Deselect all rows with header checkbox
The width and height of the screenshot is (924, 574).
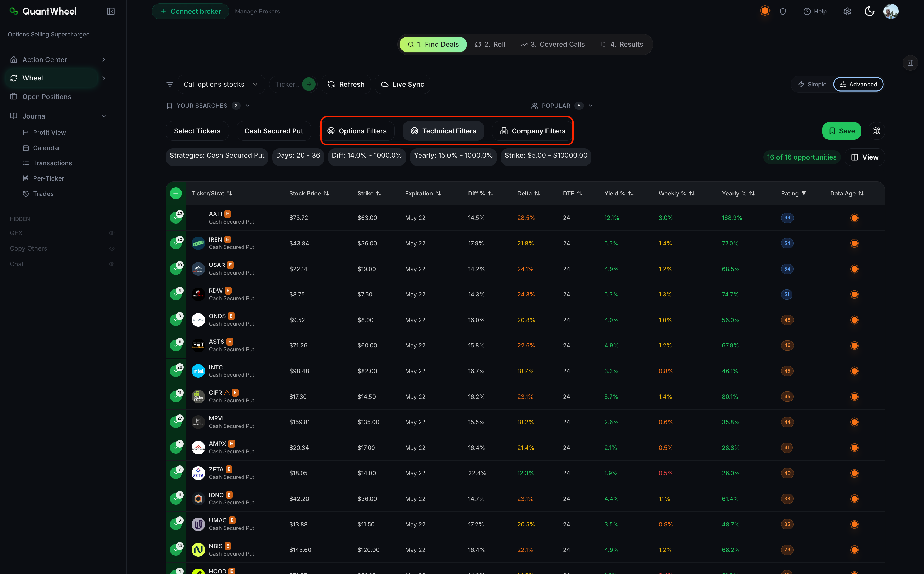pyautogui.click(x=176, y=193)
